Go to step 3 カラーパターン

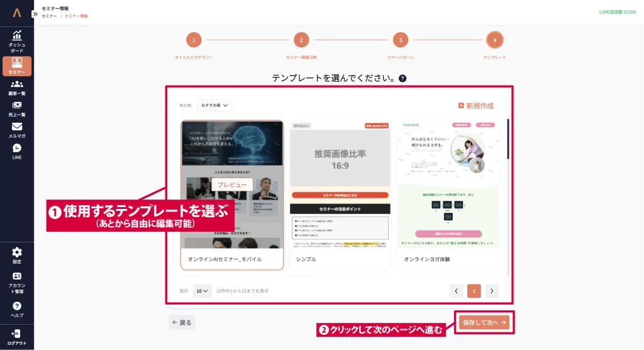400,40
